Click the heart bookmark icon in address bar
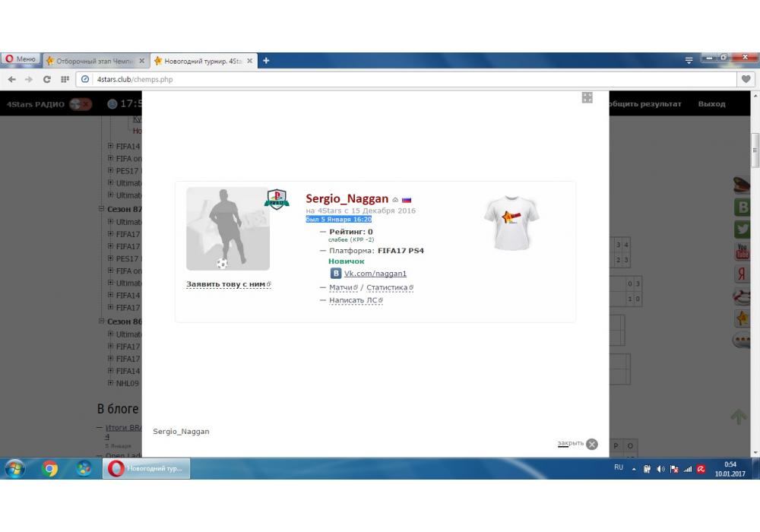Viewport: 760px width, 532px height. (746, 79)
